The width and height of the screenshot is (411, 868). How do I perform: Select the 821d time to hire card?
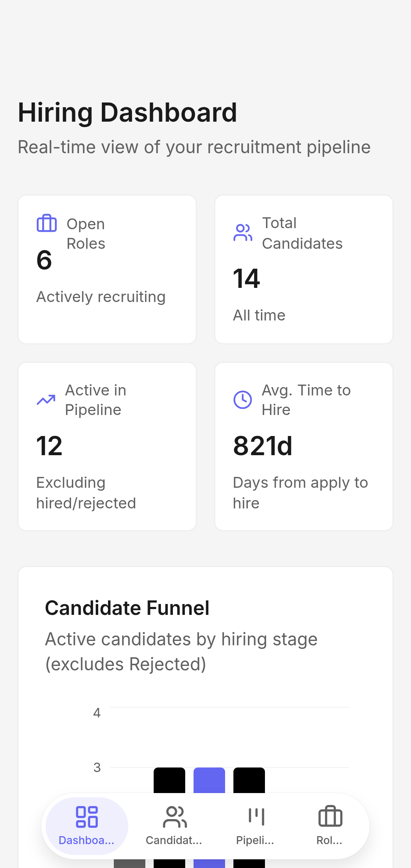(304, 446)
